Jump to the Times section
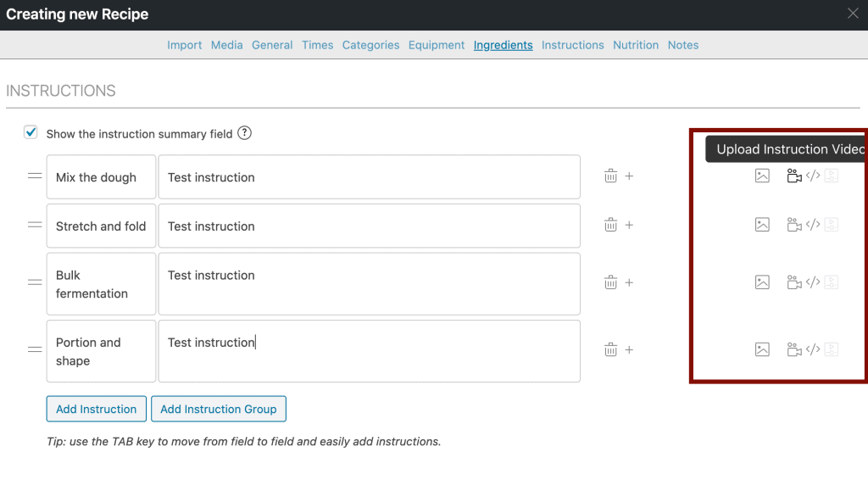The height and width of the screenshot is (497, 868). click(x=317, y=45)
